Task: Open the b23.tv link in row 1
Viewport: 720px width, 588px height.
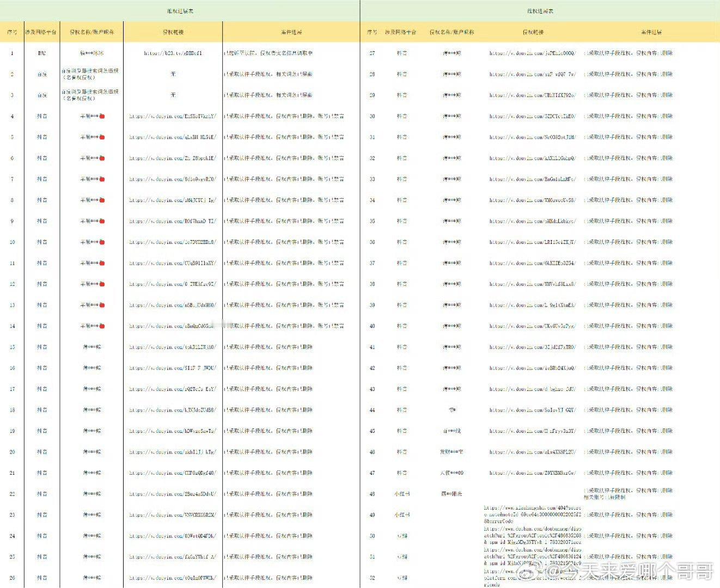Action: (x=173, y=53)
